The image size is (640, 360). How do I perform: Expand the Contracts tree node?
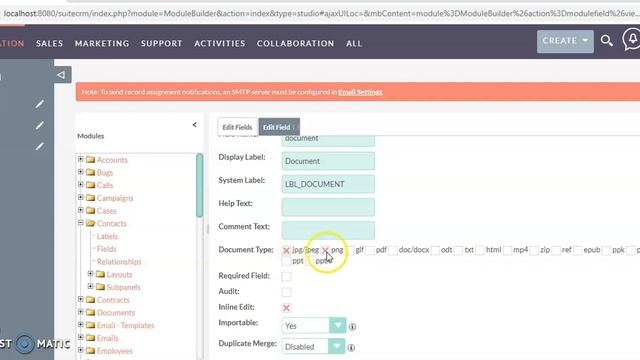click(x=80, y=299)
